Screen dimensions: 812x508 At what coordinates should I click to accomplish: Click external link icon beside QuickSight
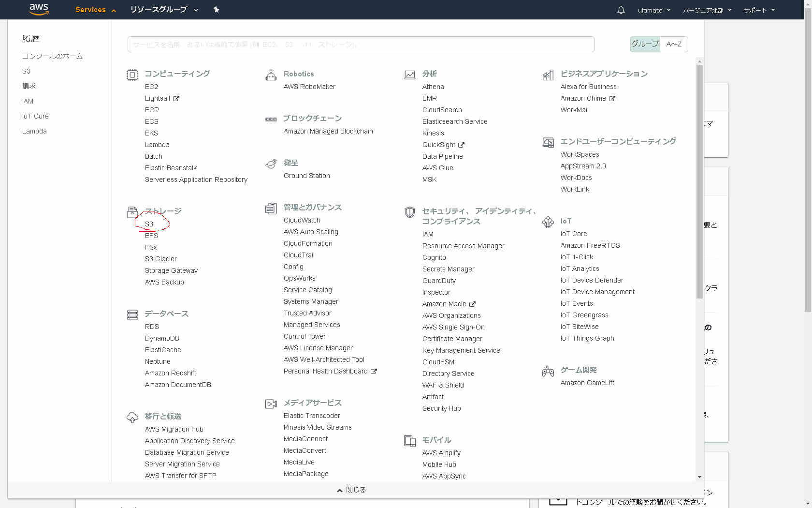click(x=461, y=145)
